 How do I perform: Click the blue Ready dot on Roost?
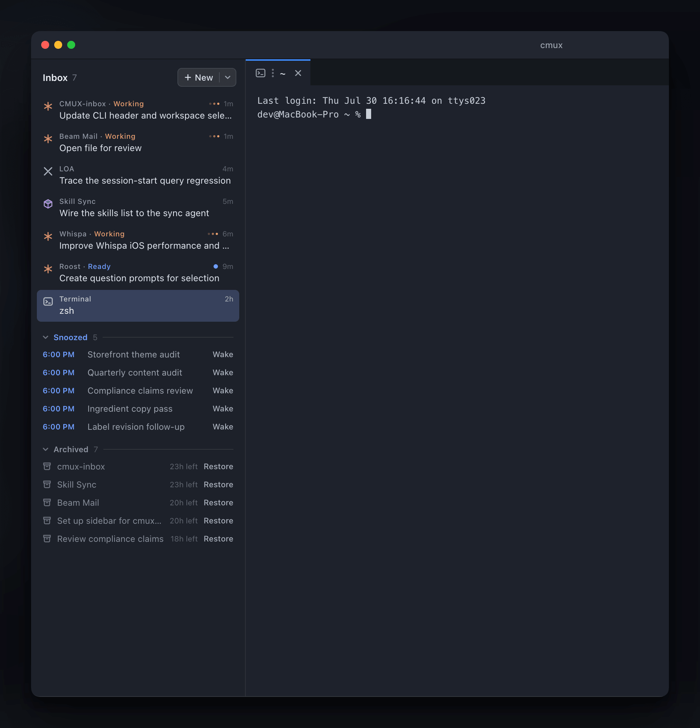point(216,267)
